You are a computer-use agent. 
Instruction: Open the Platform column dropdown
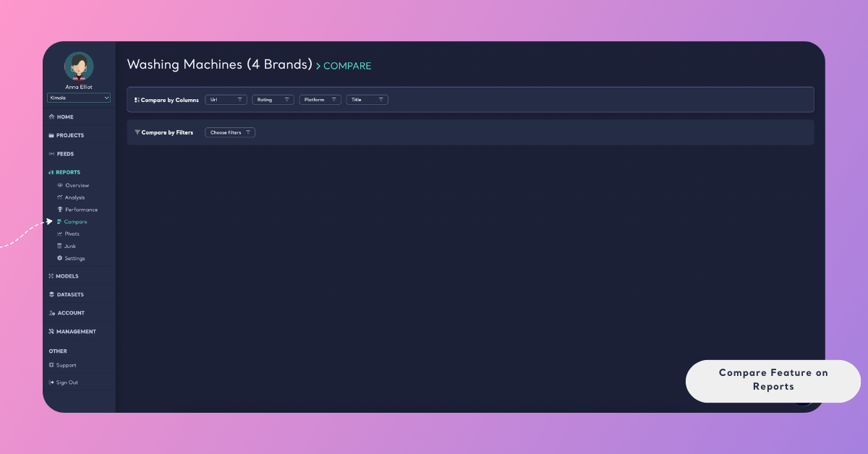pyautogui.click(x=320, y=100)
